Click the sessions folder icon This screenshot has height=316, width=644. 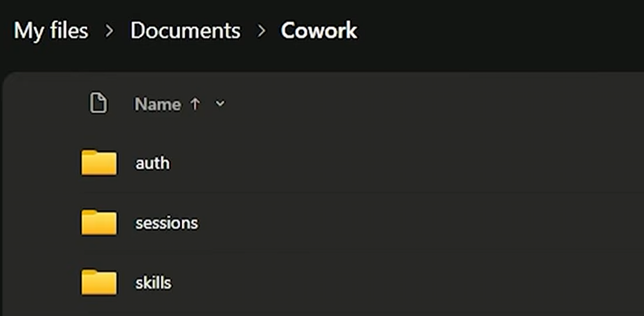(99, 223)
